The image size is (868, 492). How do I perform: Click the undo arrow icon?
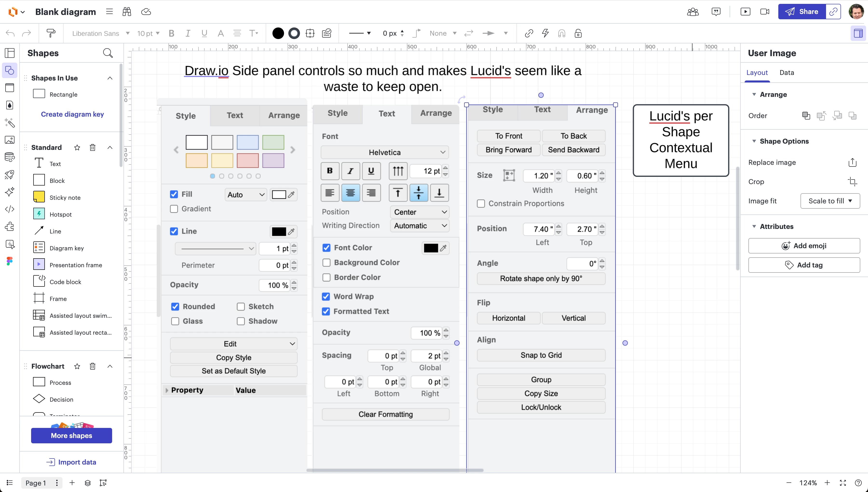[10, 33]
